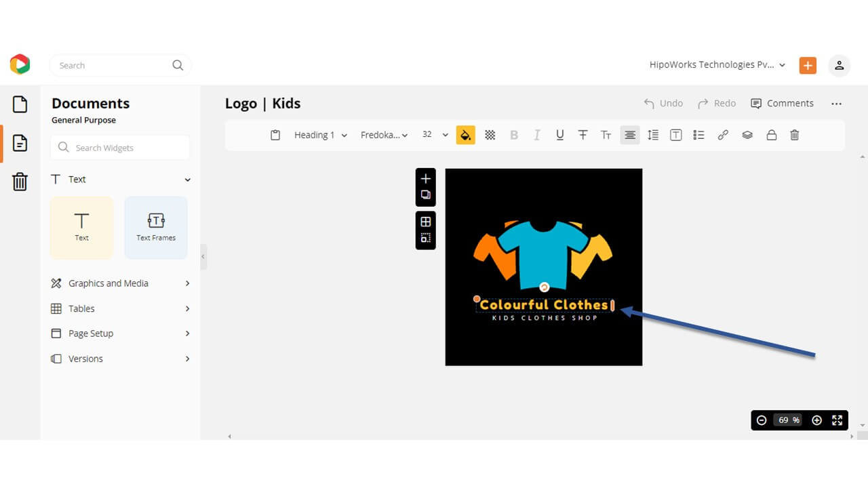Viewport: 868px width, 488px height.
Task: Add a new page with the plus icon
Action: click(x=426, y=179)
